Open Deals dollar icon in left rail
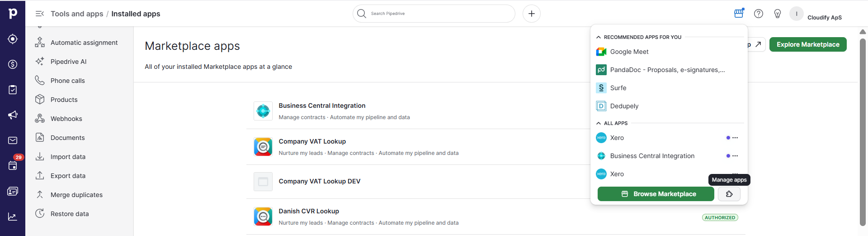Image resolution: width=868 pixels, height=236 pixels. [x=13, y=64]
